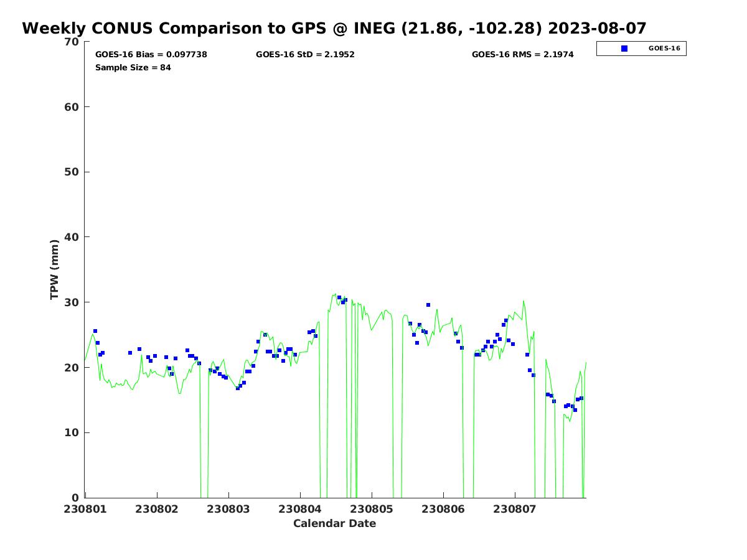Click the 230807 date tick label
This screenshot has width=747, height=560.
[x=515, y=510]
